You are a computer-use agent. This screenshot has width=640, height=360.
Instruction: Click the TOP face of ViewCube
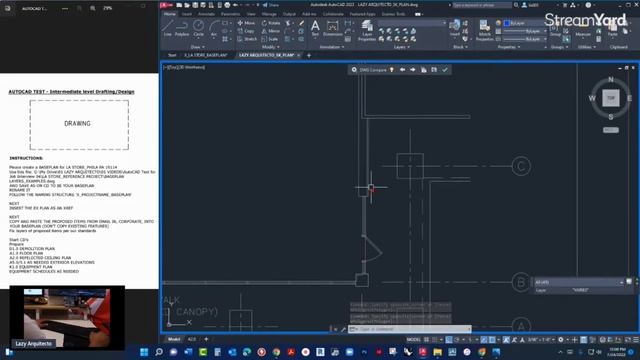coord(611,98)
